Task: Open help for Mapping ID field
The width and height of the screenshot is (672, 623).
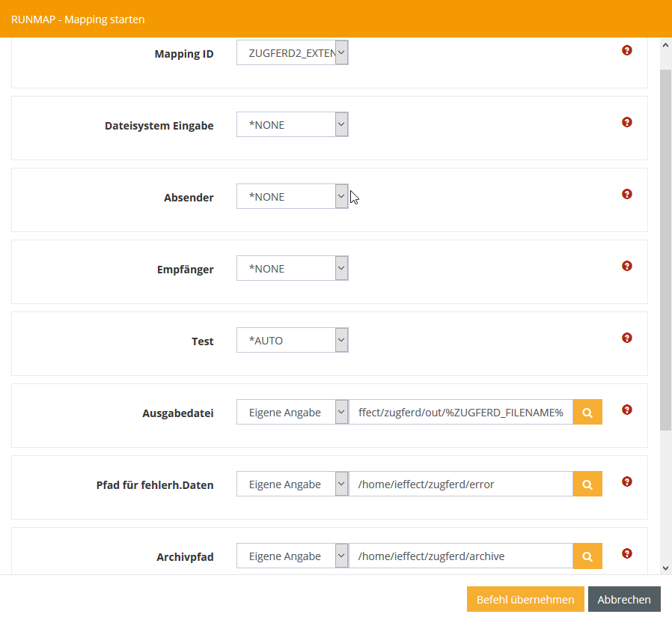Action: [x=626, y=51]
